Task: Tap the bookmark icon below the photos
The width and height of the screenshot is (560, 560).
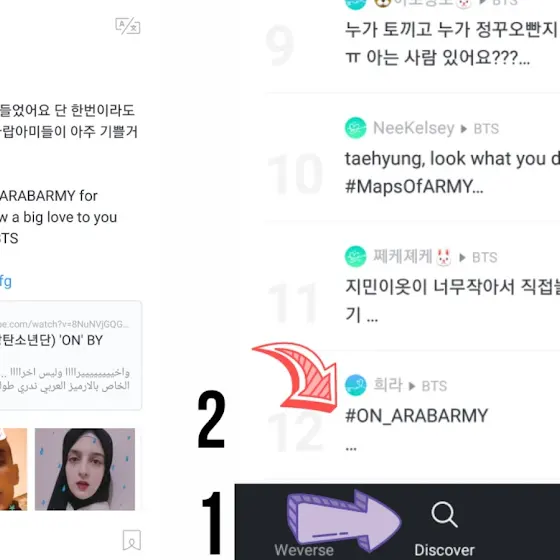Action: pos(131,540)
